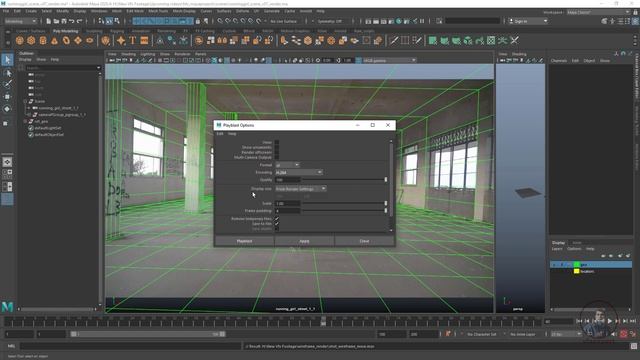Image resolution: width=640 pixels, height=360 pixels.
Task: Toggle visibility of the geo display layer
Action: point(555,264)
